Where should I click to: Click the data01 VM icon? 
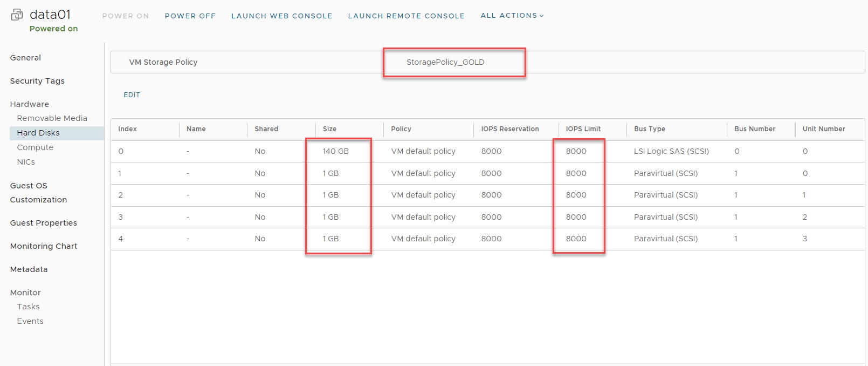[x=17, y=15]
